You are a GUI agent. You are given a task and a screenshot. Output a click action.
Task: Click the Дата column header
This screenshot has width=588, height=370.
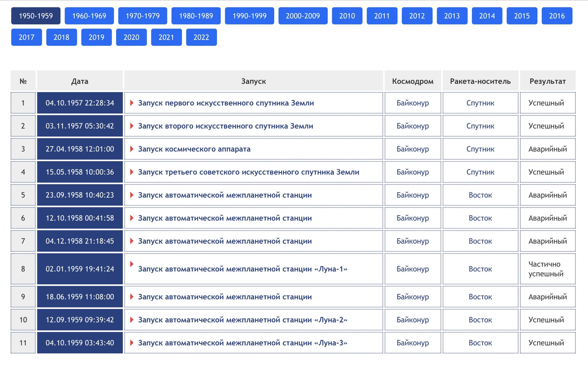coord(80,81)
